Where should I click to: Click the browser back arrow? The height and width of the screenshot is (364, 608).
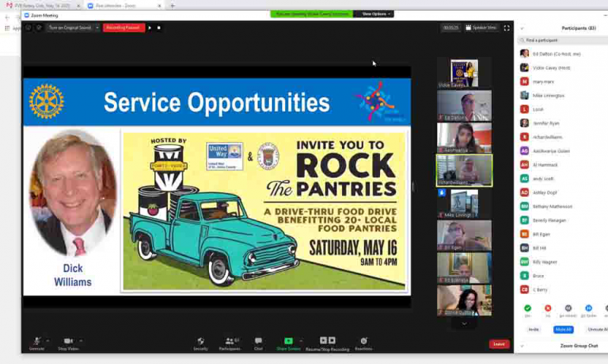[x=8, y=17]
